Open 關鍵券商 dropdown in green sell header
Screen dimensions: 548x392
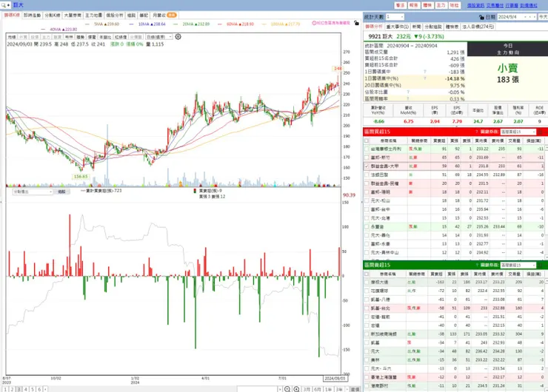(518, 265)
